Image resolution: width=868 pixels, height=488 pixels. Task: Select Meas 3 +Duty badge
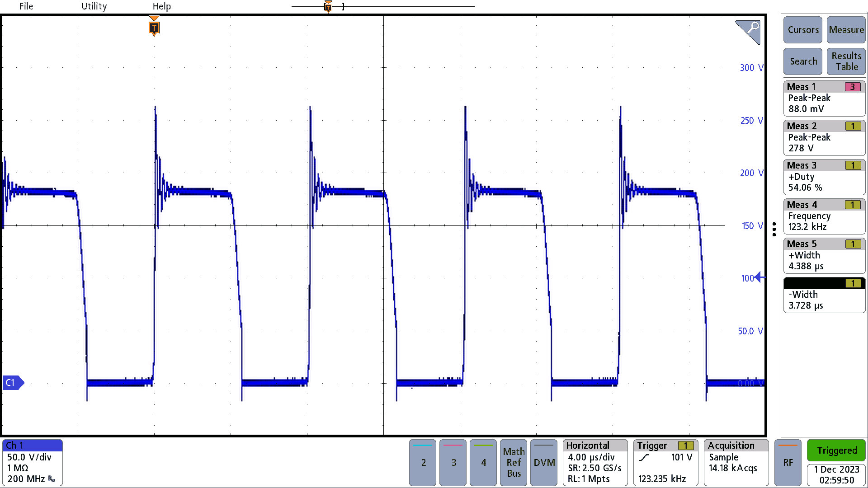tap(824, 177)
